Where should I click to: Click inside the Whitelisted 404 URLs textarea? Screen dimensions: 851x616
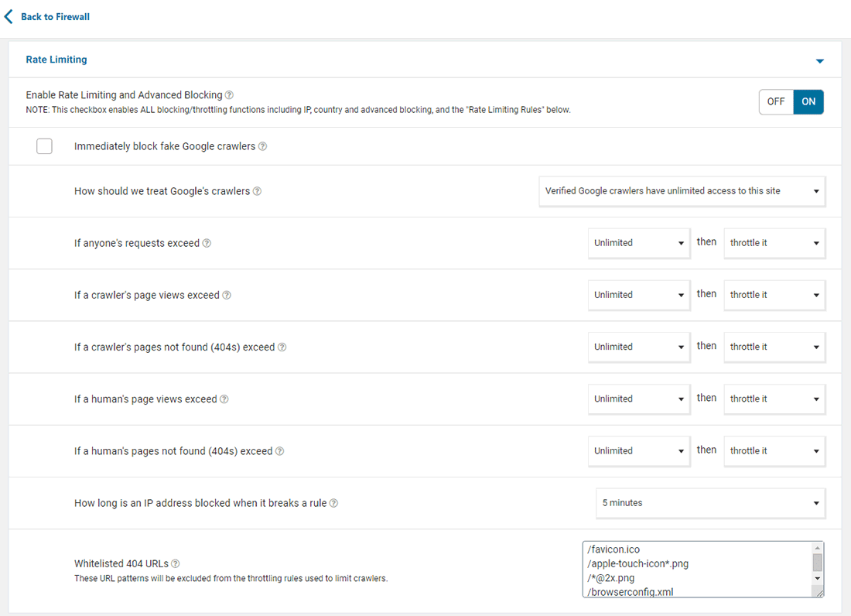pyautogui.click(x=696, y=569)
